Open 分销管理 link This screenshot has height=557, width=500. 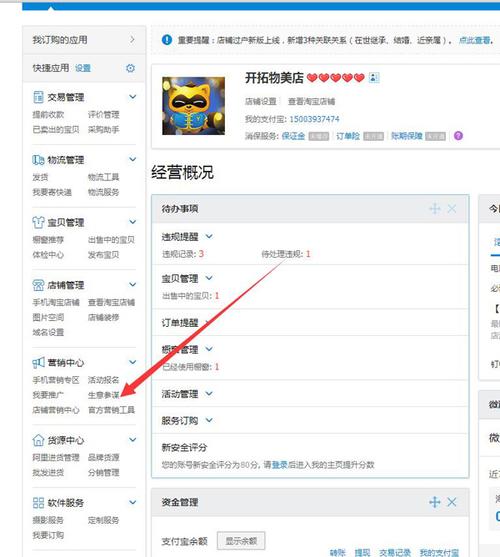tap(103, 472)
